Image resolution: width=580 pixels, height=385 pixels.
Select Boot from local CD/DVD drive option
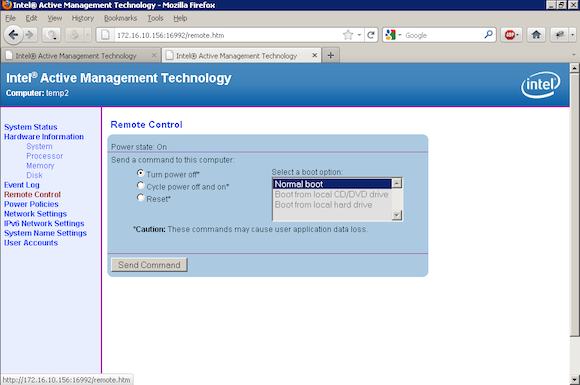332,194
